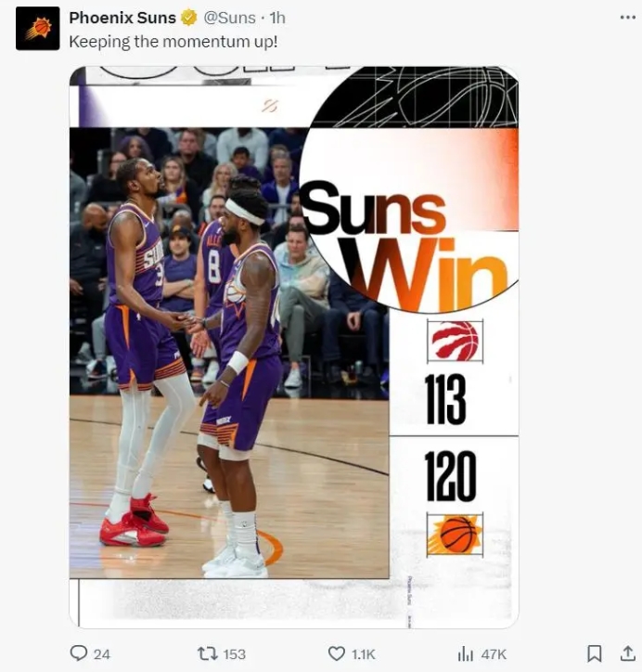Like the tweet with heart icon
Image resolution: width=642 pixels, height=672 pixels.
[337, 653]
